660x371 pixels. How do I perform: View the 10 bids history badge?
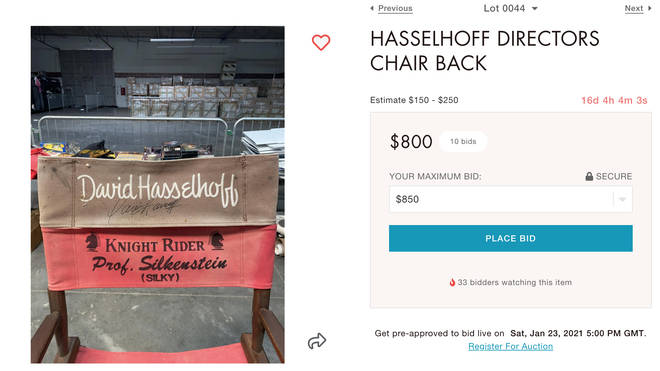click(463, 141)
